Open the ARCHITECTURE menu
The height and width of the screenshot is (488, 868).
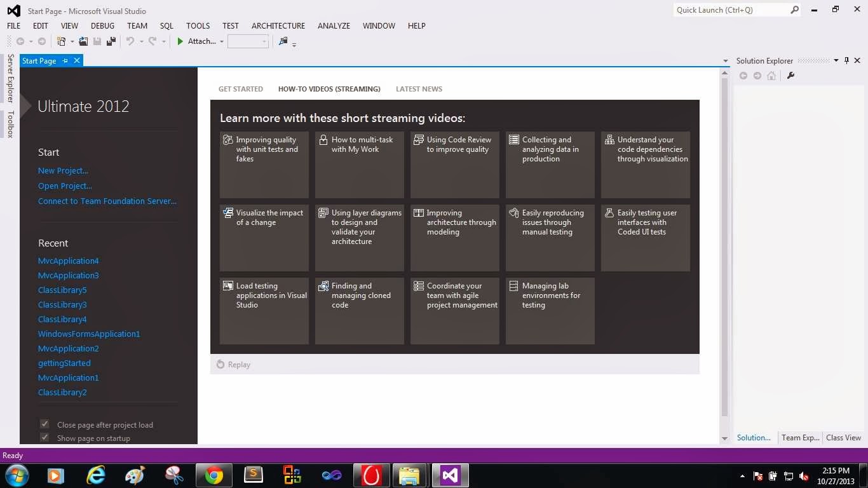278,25
